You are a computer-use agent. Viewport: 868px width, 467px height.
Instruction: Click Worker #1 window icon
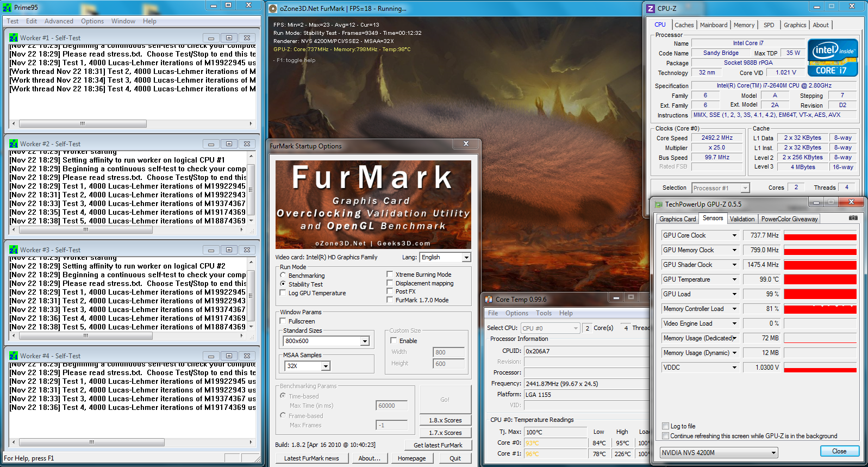(x=14, y=38)
